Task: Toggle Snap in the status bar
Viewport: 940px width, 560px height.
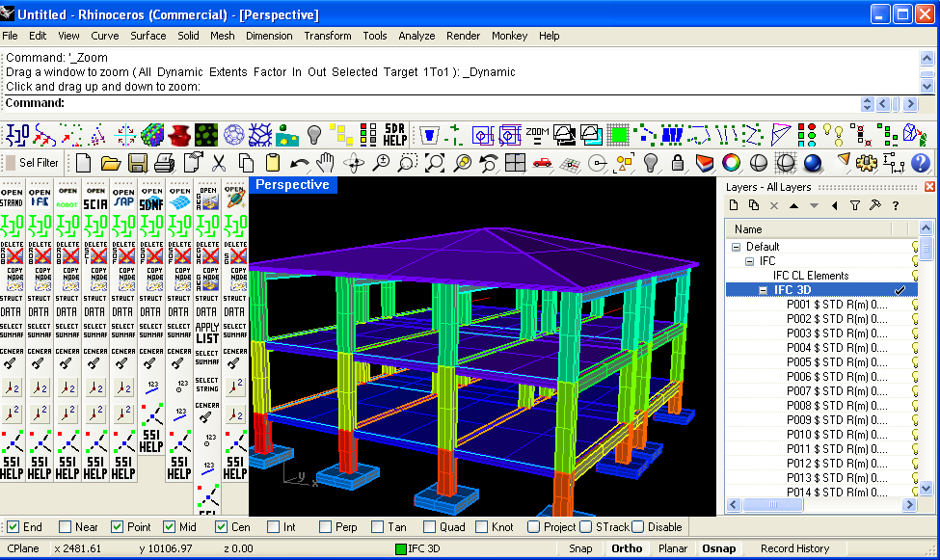Action: [580, 548]
